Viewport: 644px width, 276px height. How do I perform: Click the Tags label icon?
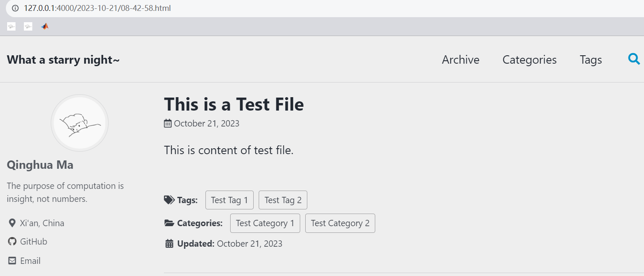pyautogui.click(x=169, y=200)
